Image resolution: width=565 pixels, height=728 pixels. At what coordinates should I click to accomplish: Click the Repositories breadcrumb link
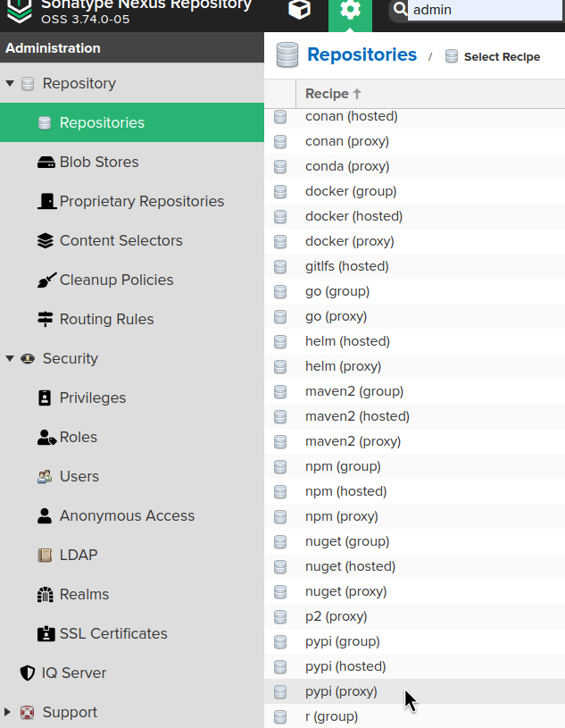[x=361, y=54]
